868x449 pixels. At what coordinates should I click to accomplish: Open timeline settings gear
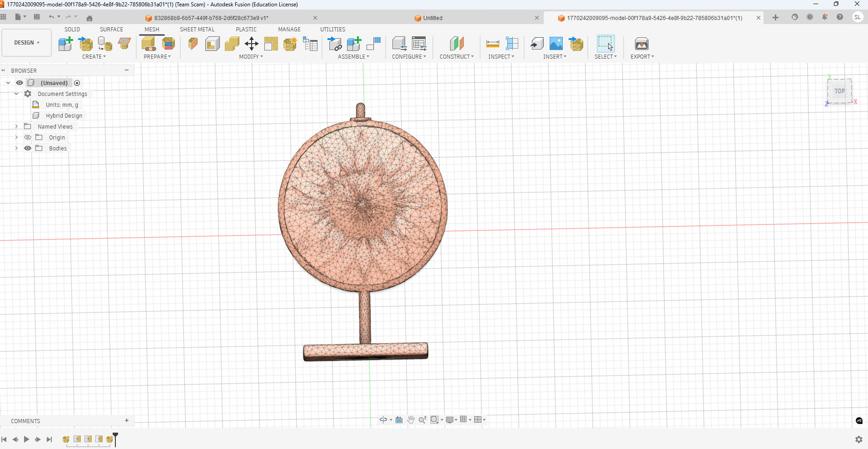coord(858,439)
